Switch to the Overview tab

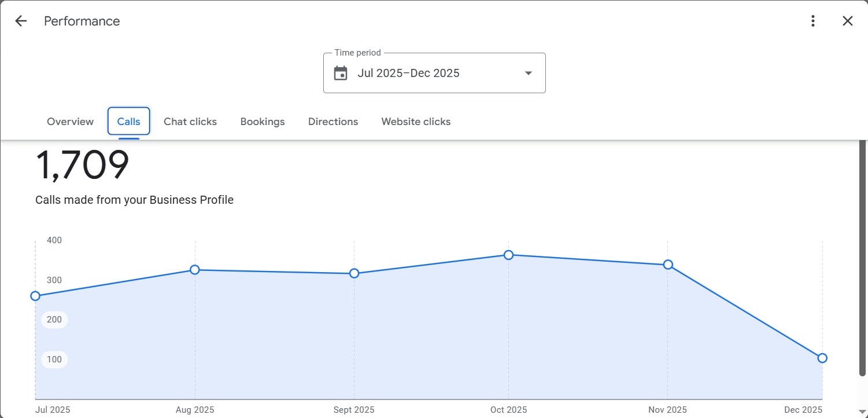70,122
